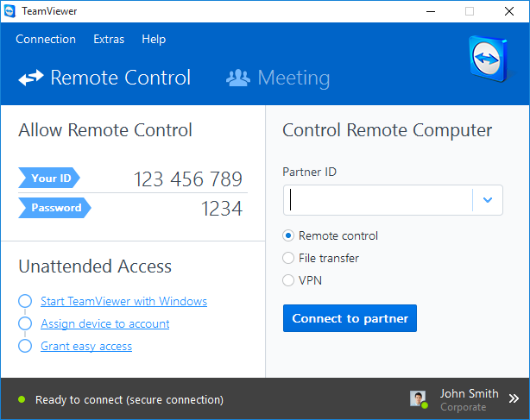This screenshot has width=530, height=420.
Task: Click the circle beside Grant easy access
Action: (25, 347)
